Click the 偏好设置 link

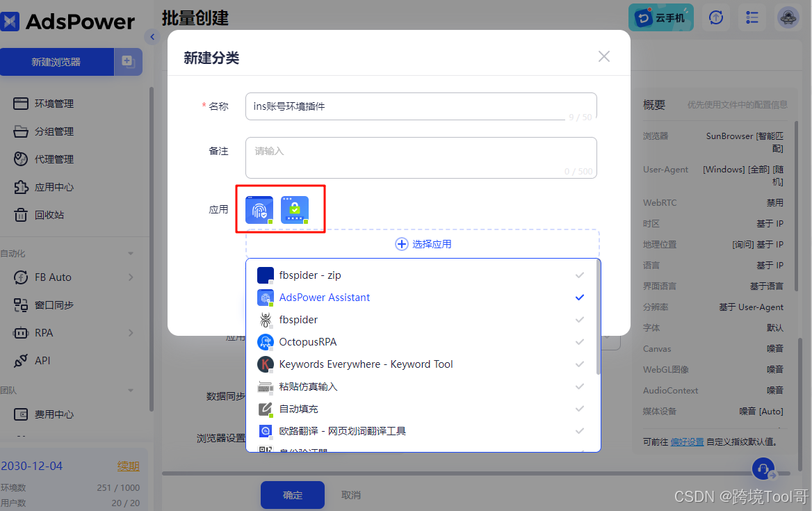pos(687,441)
